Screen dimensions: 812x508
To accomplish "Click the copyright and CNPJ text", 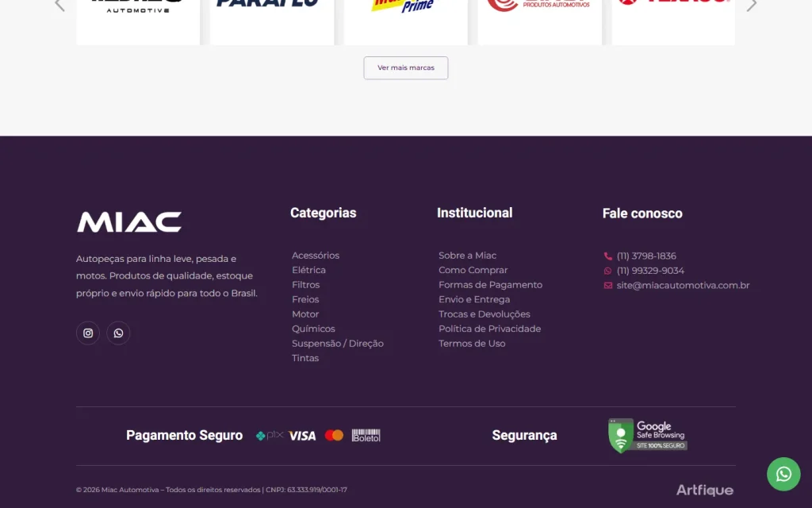I will pos(211,490).
